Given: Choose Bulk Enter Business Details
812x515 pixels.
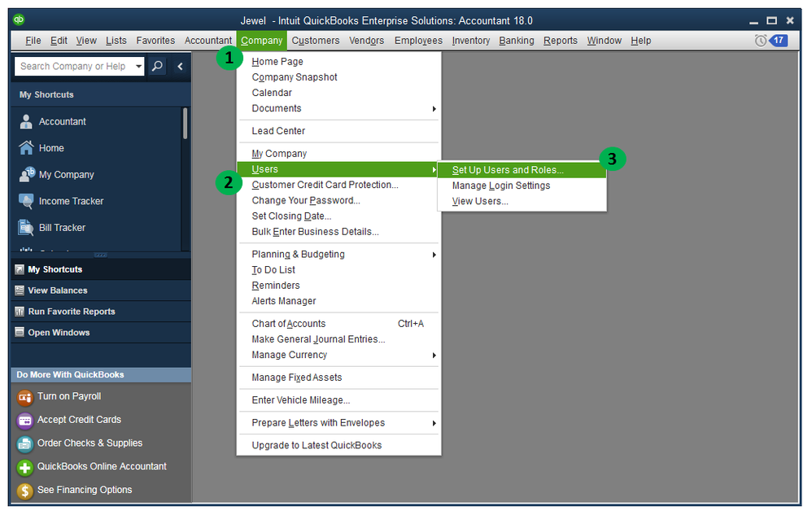Looking at the screenshot, I should click(x=338, y=232).
